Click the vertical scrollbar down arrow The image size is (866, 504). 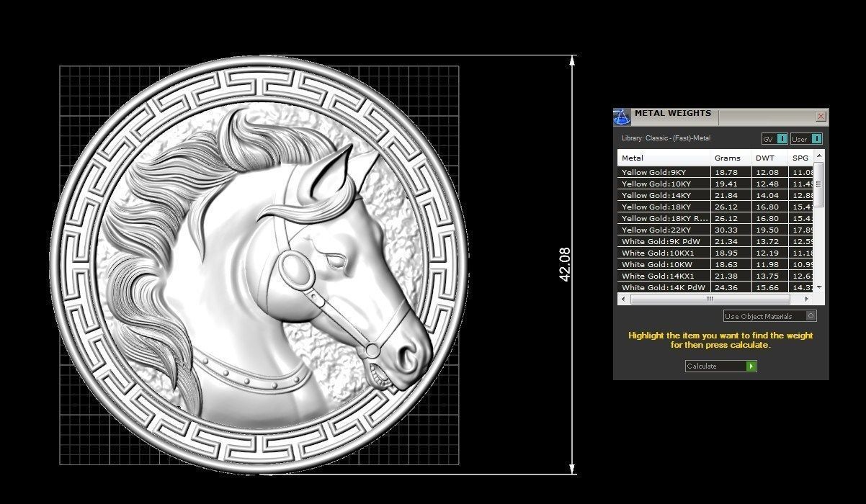(x=819, y=288)
